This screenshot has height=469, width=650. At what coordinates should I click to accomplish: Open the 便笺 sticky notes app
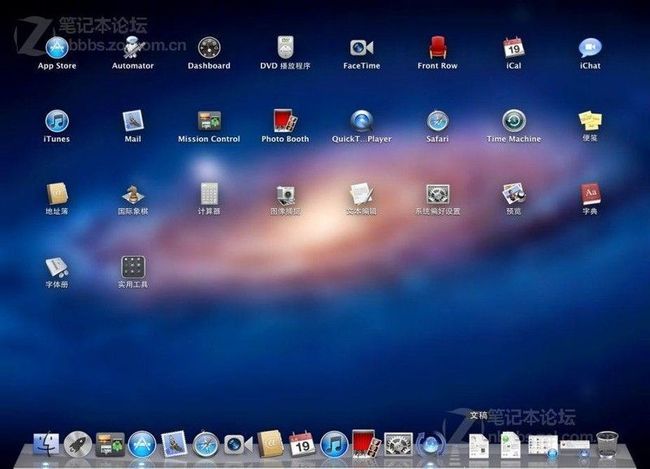click(x=590, y=121)
